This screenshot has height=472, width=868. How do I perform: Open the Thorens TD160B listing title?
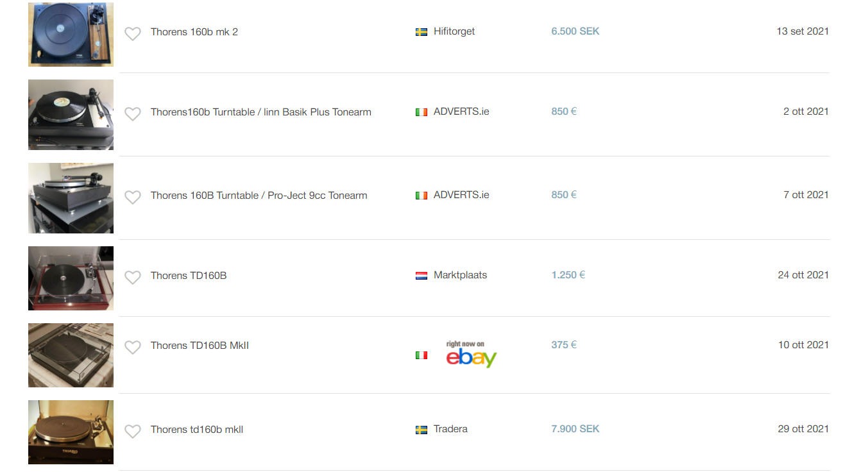pyautogui.click(x=189, y=276)
